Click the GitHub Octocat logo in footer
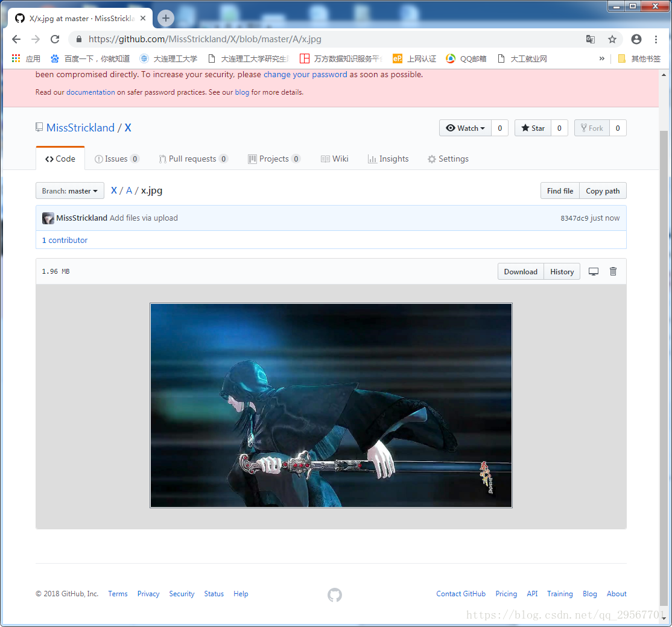The width and height of the screenshot is (672, 627). pos(335,594)
